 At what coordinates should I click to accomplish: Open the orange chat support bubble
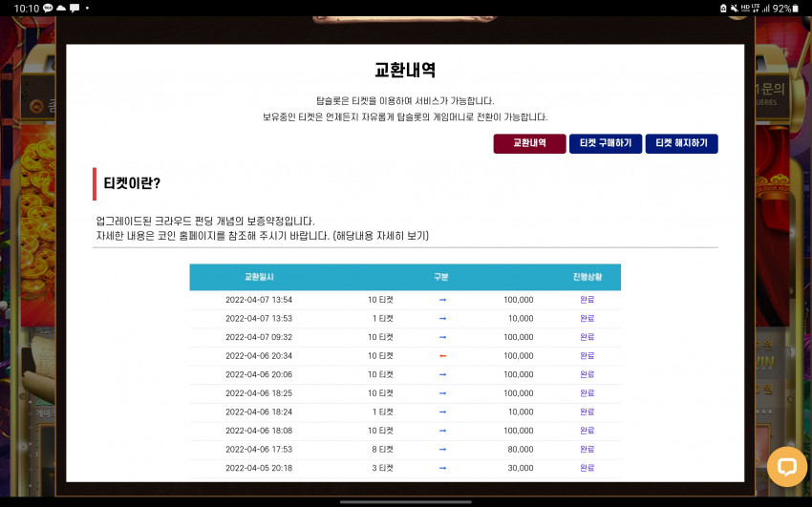click(x=786, y=467)
